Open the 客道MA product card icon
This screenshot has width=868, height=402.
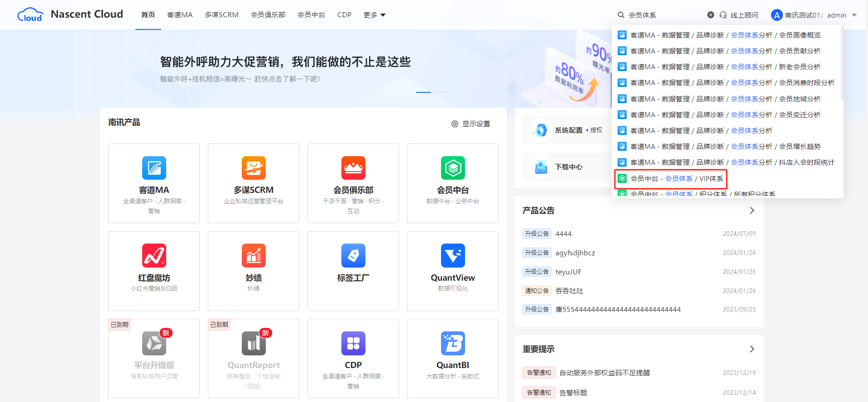pos(154,168)
